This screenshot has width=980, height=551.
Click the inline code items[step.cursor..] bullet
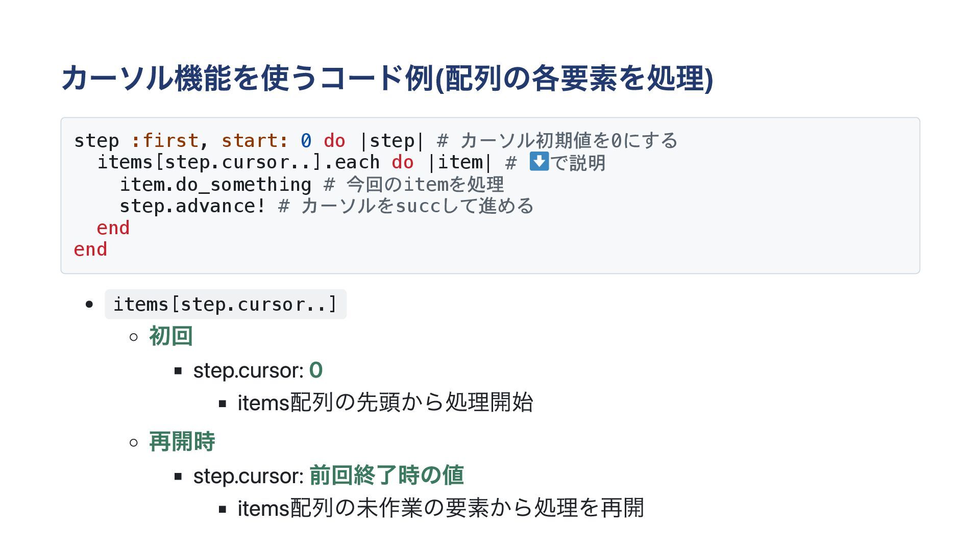point(225,305)
